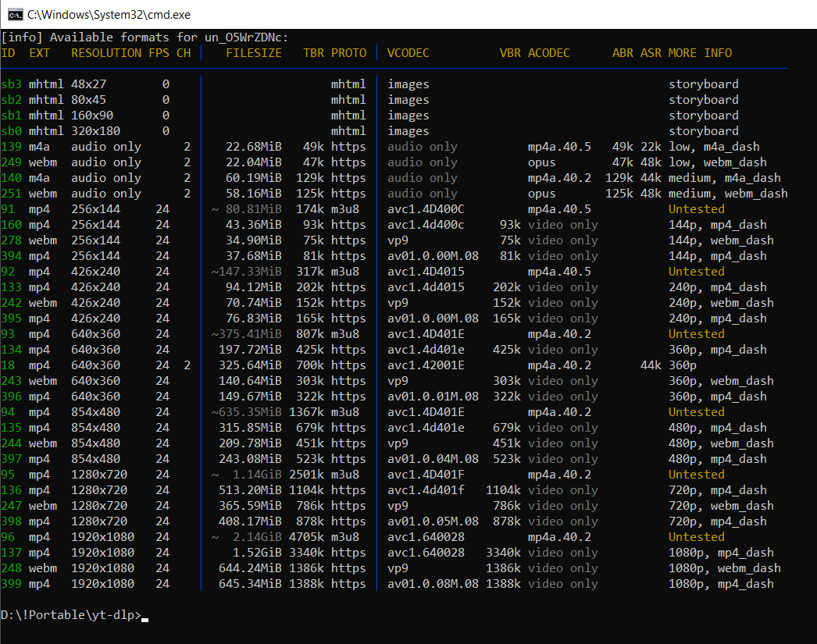Image resolution: width=817 pixels, height=644 pixels.
Task: Select format ID 251
Action: point(12,194)
